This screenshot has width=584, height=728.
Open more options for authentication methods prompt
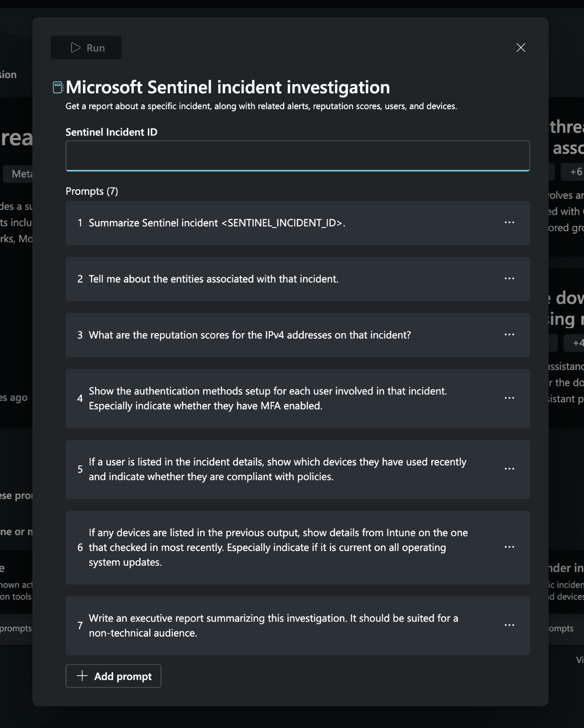click(x=509, y=398)
